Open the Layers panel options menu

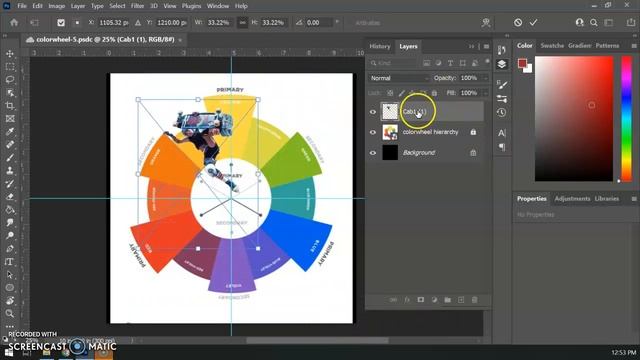tap(486, 47)
